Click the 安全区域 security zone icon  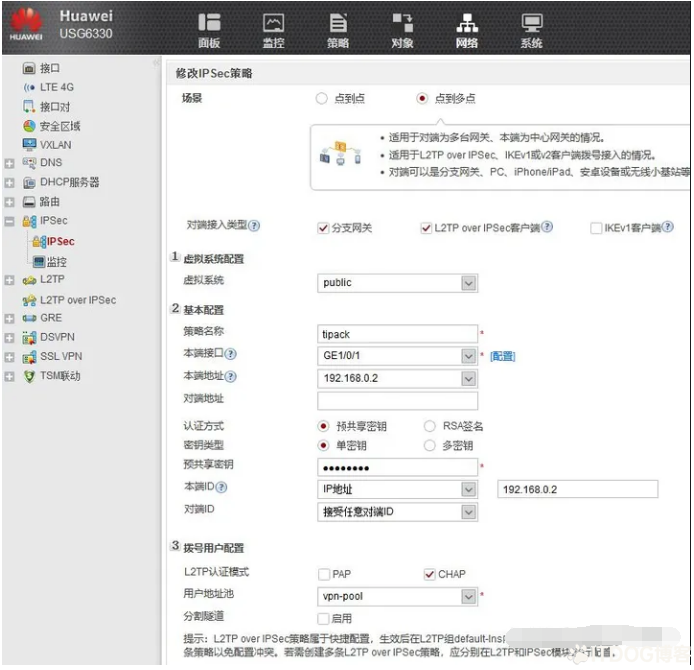pyautogui.click(x=29, y=126)
